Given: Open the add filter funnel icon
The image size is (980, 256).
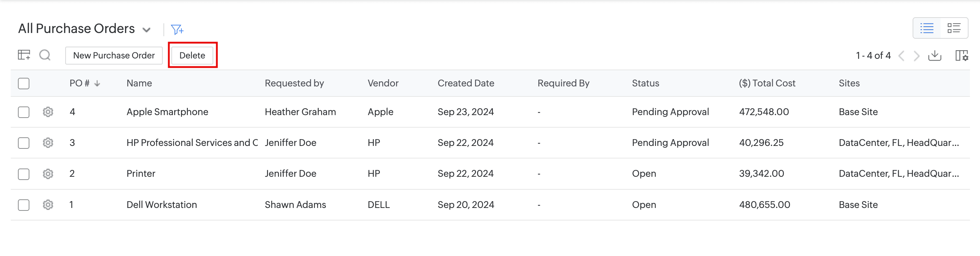Looking at the screenshot, I should click(x=177, y=29).
